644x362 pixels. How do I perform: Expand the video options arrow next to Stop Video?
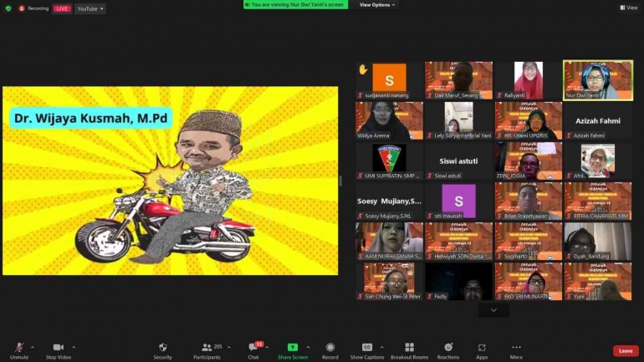point(74,347)
